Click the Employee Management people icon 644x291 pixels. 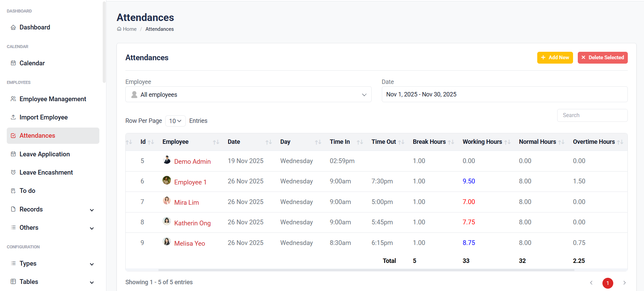[13, 99]
